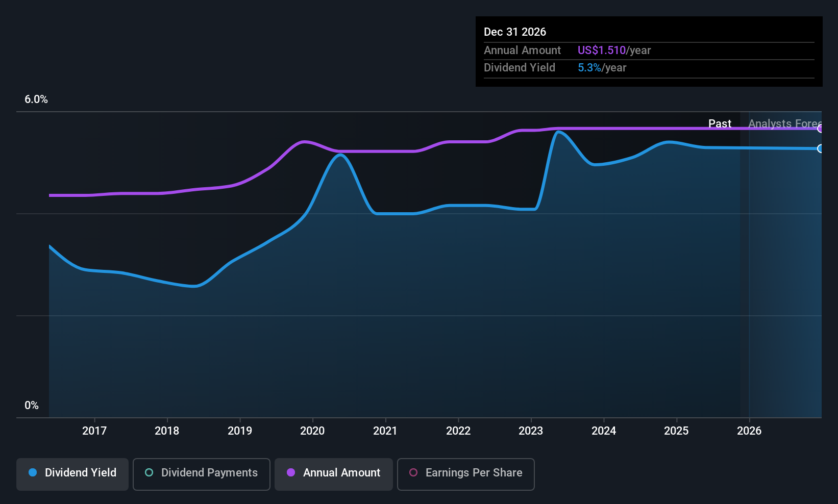Click the 2023 x-axis year label

point(531,431)
